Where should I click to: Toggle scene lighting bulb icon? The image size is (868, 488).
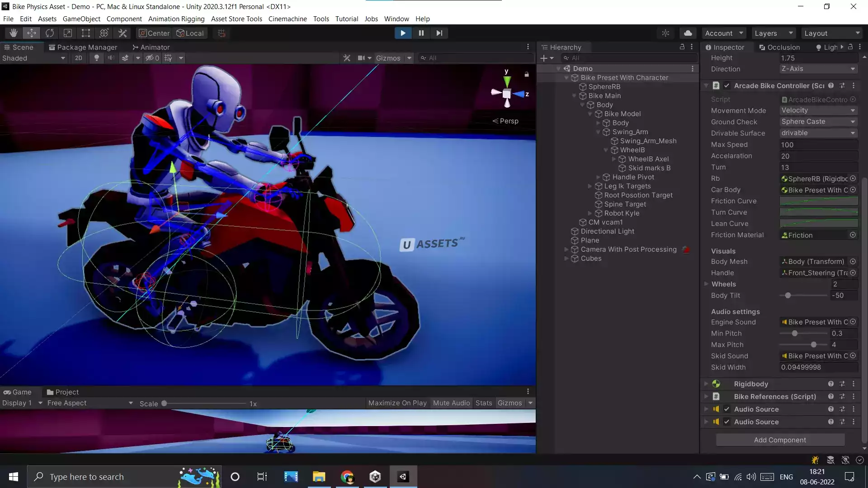[96, 58]
